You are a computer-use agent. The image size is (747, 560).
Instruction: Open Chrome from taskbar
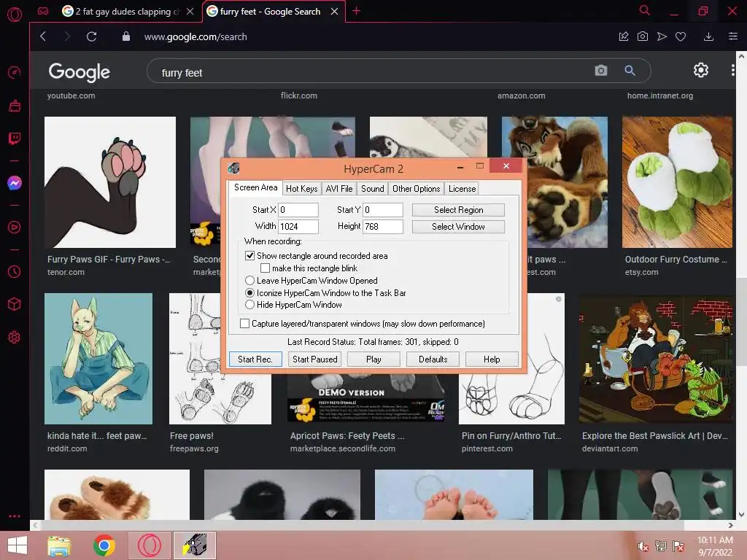104,545
